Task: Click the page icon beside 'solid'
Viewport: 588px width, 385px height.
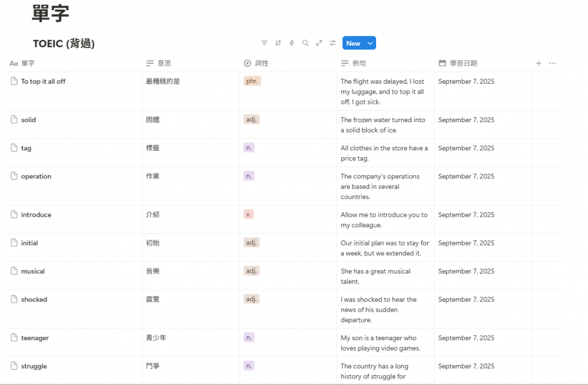Action: click(14, 120)
